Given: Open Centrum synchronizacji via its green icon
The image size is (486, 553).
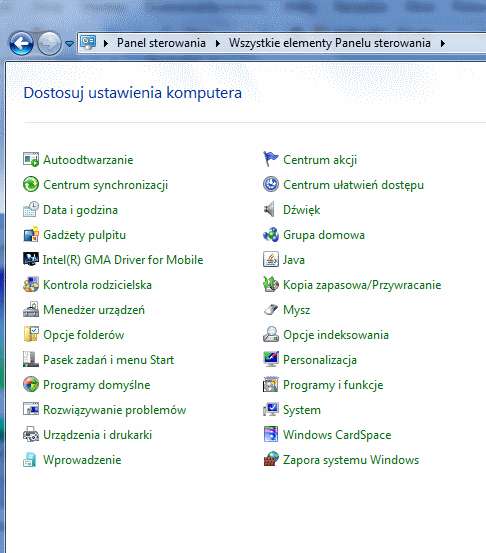Looking at the screenshot, I should (31, 184).
